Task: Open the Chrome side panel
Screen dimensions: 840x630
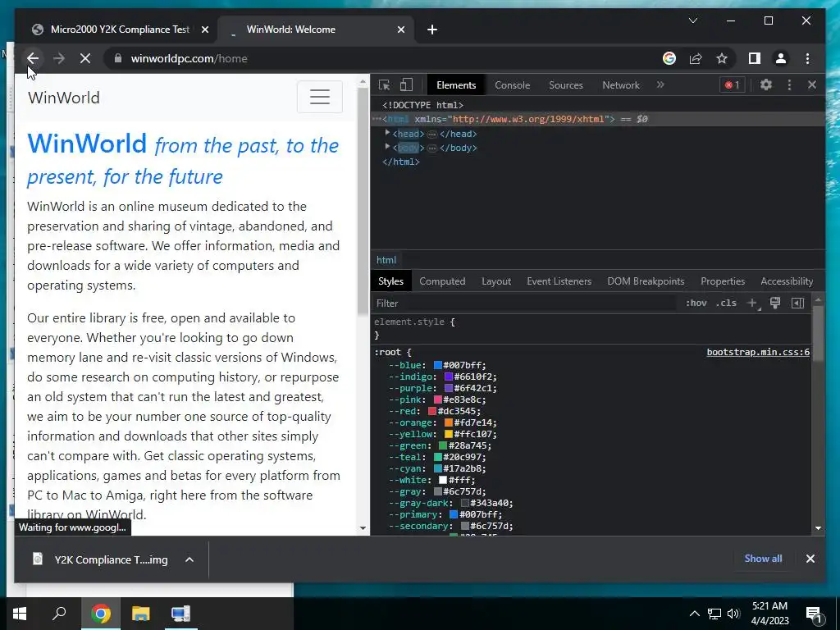Action: [x=755, y=58]
